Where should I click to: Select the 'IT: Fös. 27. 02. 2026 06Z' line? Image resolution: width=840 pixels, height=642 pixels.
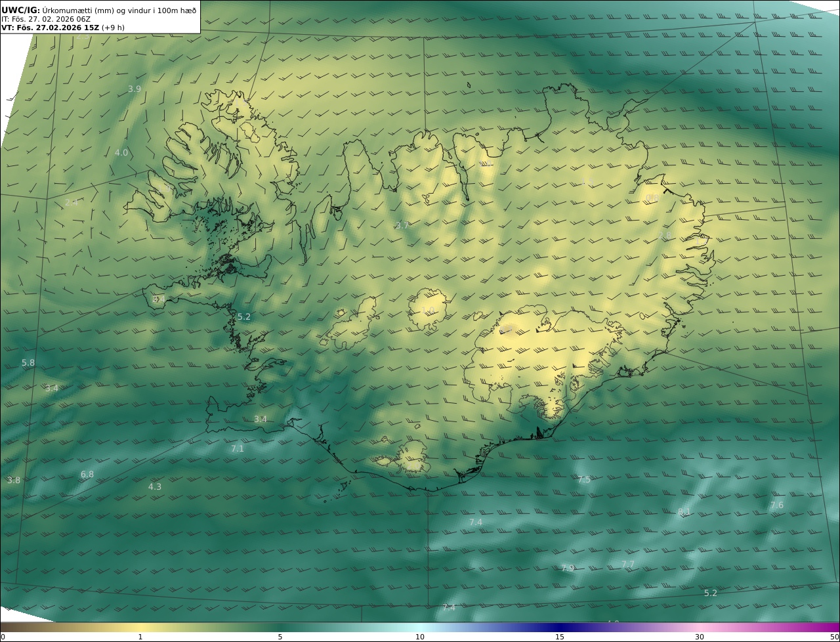(46, 19)
